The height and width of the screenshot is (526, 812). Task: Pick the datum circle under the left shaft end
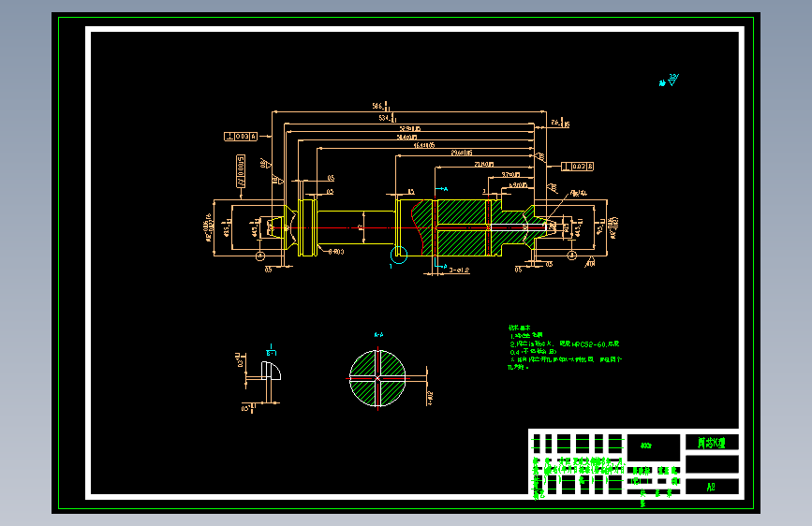click(260, 256)
